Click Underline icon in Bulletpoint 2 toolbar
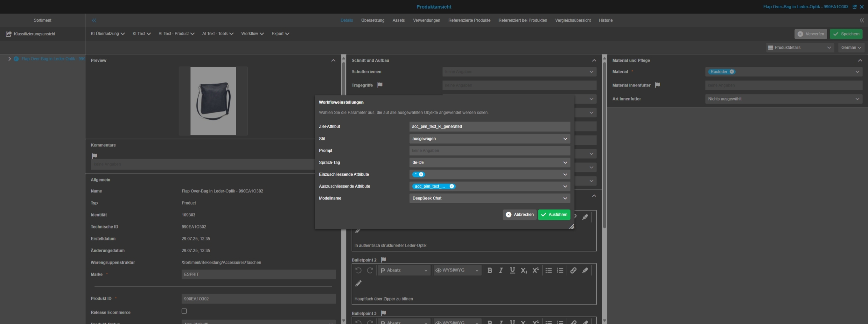This screenshot has height=324, width=868. click(x=512, y=270)
